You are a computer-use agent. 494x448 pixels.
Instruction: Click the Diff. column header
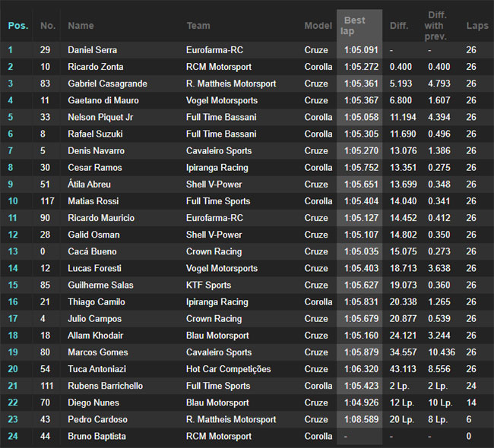[399, 26]
